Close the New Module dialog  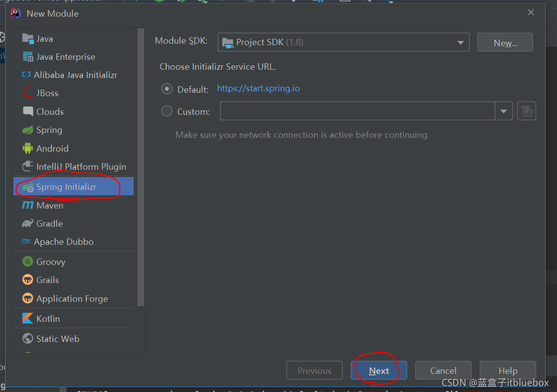tap(530, 12)
